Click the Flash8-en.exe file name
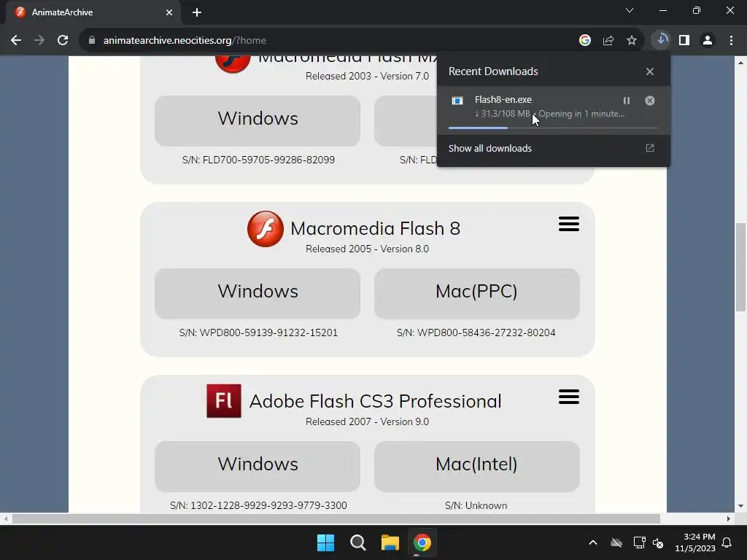 503,99
